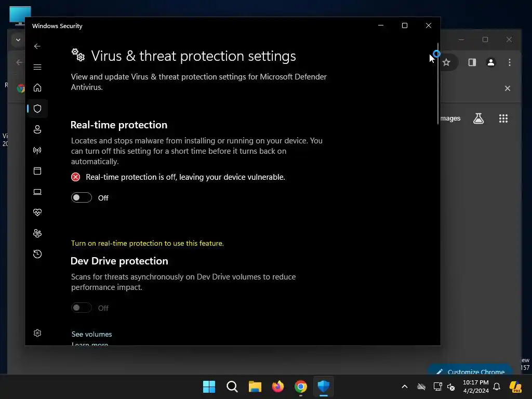Click Chrome window back arrow
The width and height of the screenshot is (532, 399).
coord(19,62)
